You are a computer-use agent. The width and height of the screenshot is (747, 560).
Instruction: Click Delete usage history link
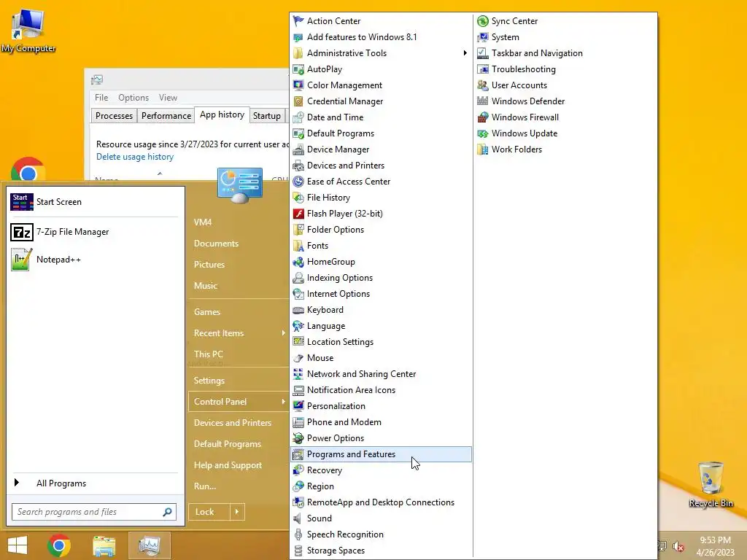coord(135,157)
